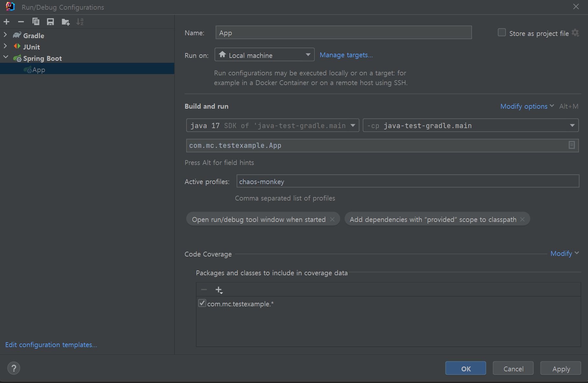
Task: Click the Add dependencies with provided scope chip label
Action: click(x=433, y=219)
